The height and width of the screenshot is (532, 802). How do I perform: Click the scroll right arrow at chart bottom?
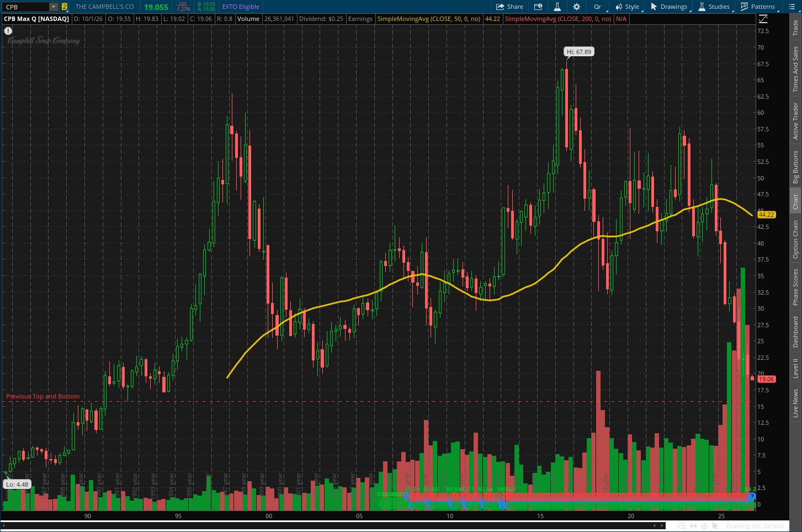662,525
